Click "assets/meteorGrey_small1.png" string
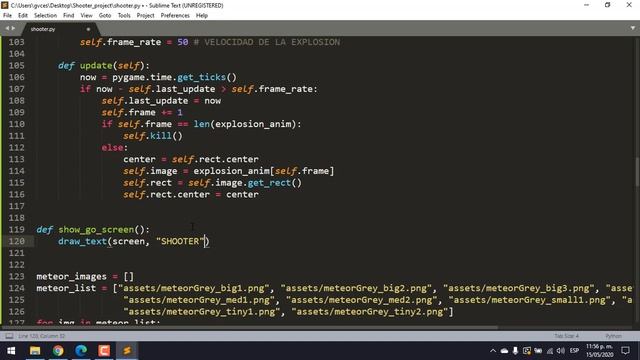Image resolution: width=640 pixels, height=360 pixels. coord(530,300)
